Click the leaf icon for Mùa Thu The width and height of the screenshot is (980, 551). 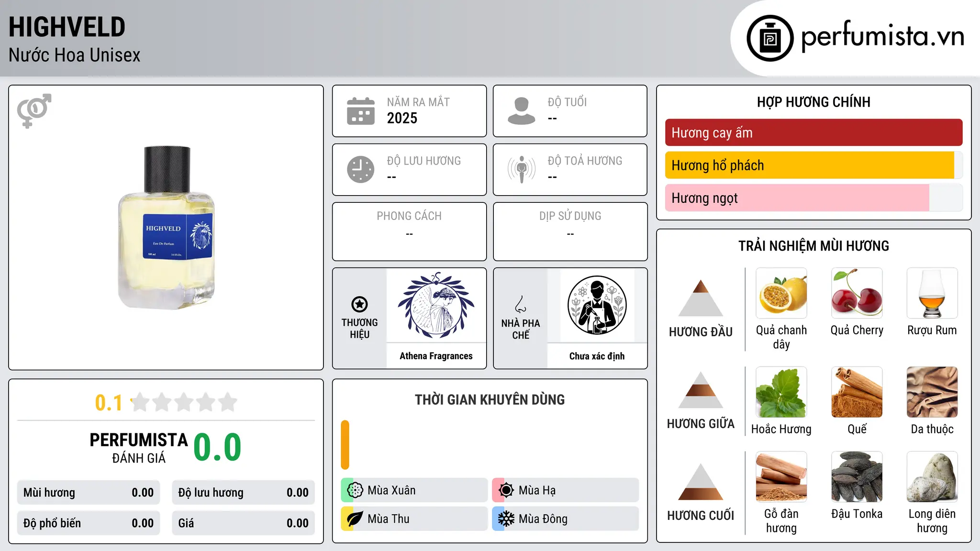355,519
